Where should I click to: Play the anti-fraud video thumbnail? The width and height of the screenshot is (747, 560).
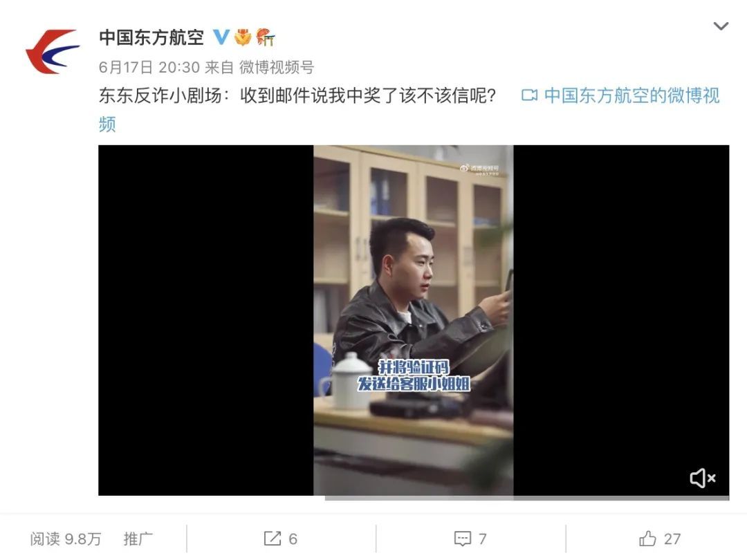pos(414,320)
